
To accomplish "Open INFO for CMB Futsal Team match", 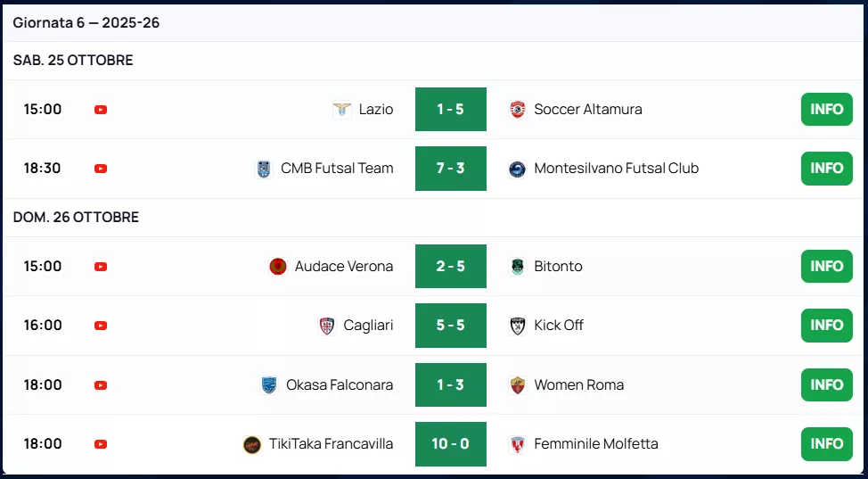I will (826, 169).
